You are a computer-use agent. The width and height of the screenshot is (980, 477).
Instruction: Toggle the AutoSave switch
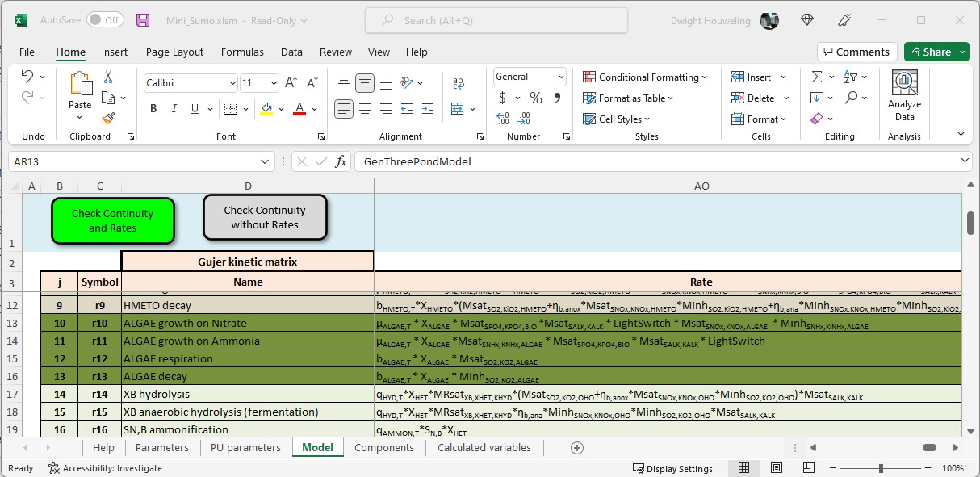pos(105,20)
